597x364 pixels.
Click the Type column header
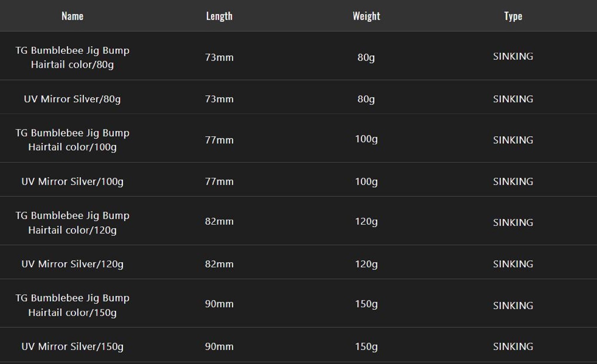513,16
